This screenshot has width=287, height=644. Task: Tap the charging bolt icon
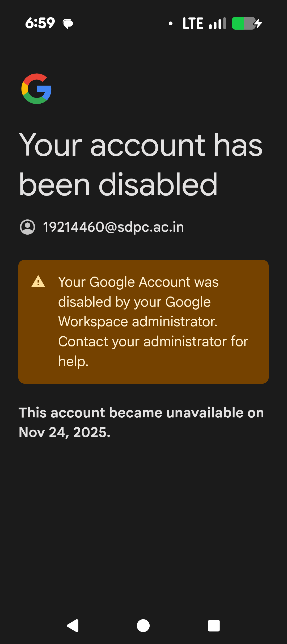point(258,23)
